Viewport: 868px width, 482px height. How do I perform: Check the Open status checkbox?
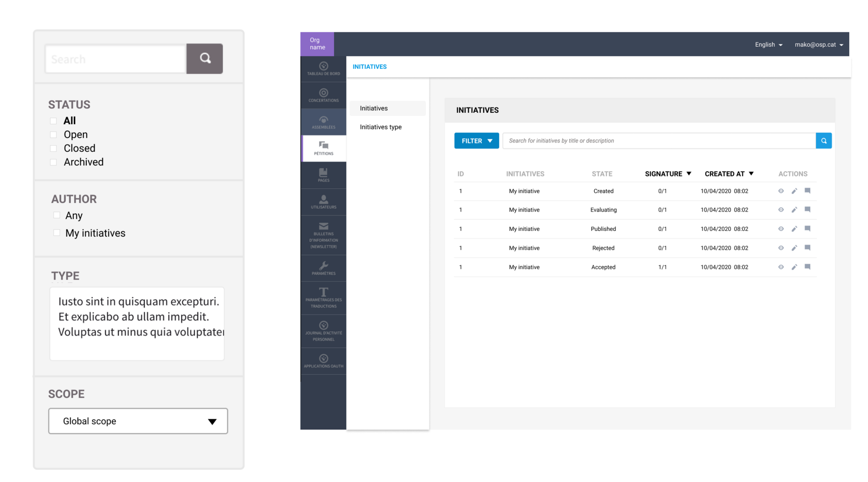[53, 135]
